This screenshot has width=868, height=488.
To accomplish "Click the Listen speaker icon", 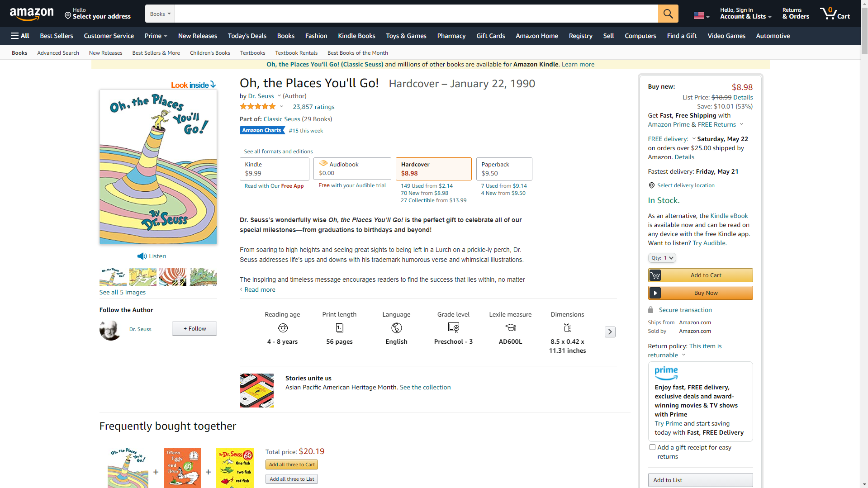I will click(x=142, y=256).
